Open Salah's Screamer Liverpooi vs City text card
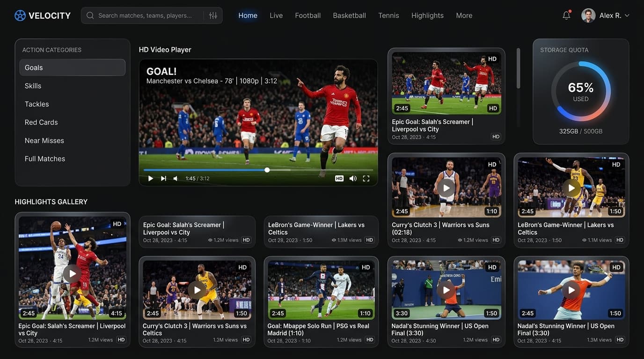644x359 pixels. 197,232
